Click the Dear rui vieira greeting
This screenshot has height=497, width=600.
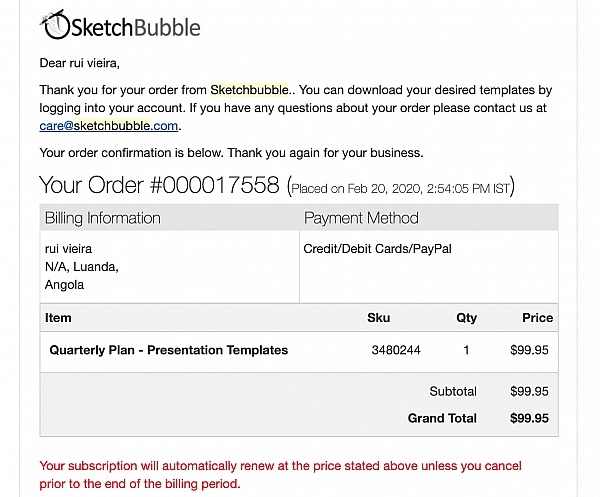pos(85,64)
